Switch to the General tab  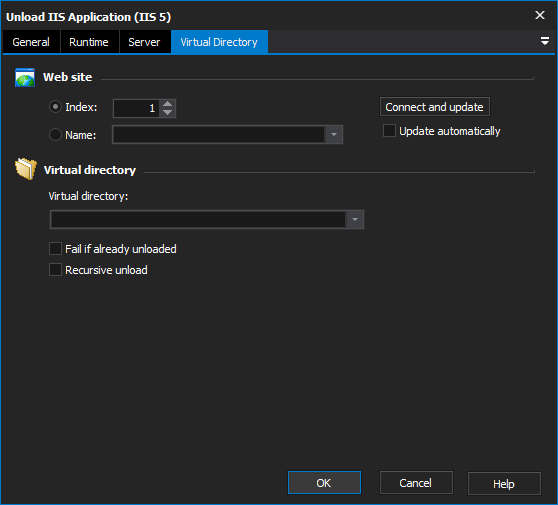(x=31, y=42)
